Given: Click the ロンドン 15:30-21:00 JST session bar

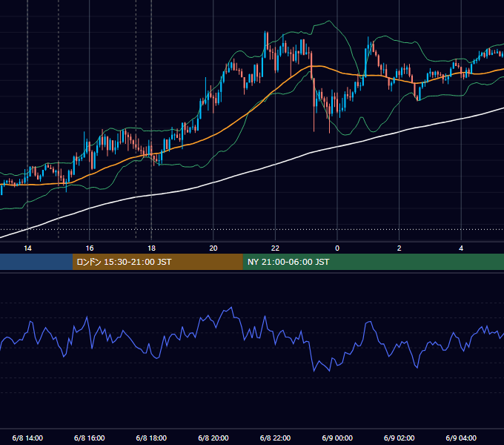Looking at the screenshot, I should click(157, 262).
